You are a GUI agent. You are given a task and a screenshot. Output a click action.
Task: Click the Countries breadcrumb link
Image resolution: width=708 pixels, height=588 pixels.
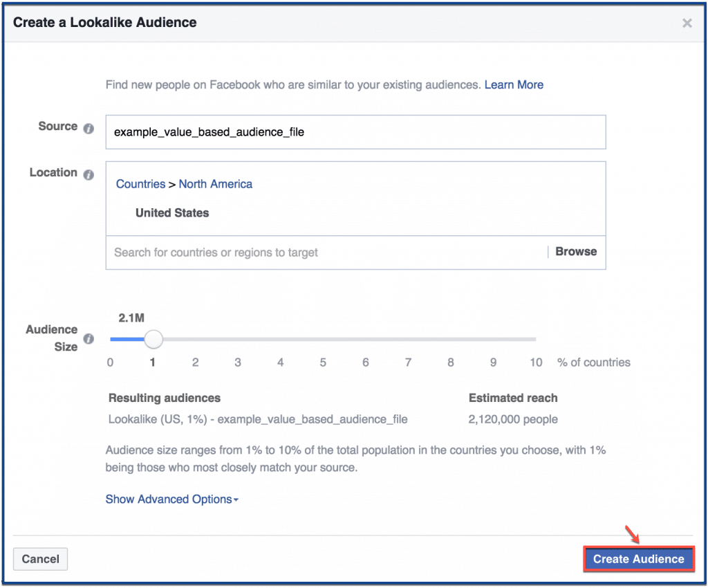click(140, 184)
